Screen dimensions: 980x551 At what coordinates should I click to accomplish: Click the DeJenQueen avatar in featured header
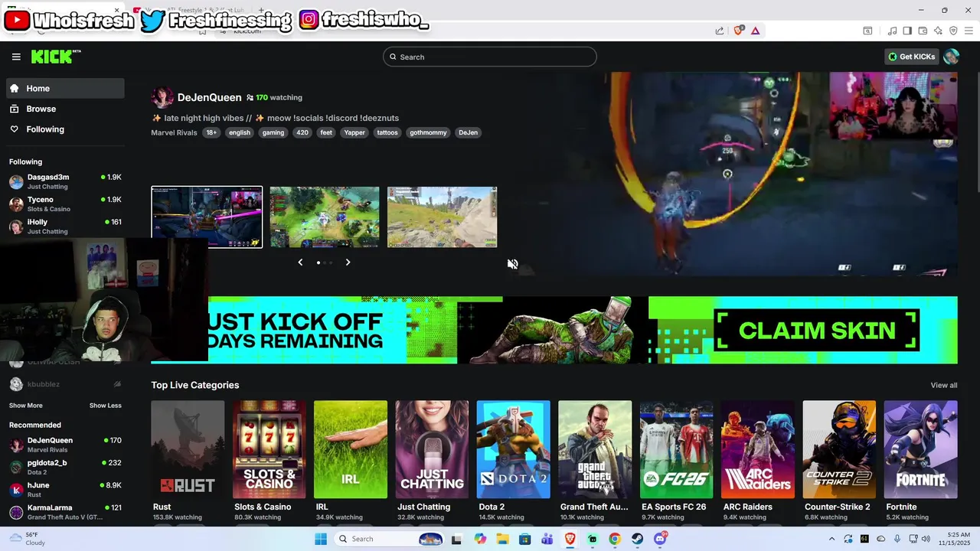pyautogui.click(x=162, y=97)
